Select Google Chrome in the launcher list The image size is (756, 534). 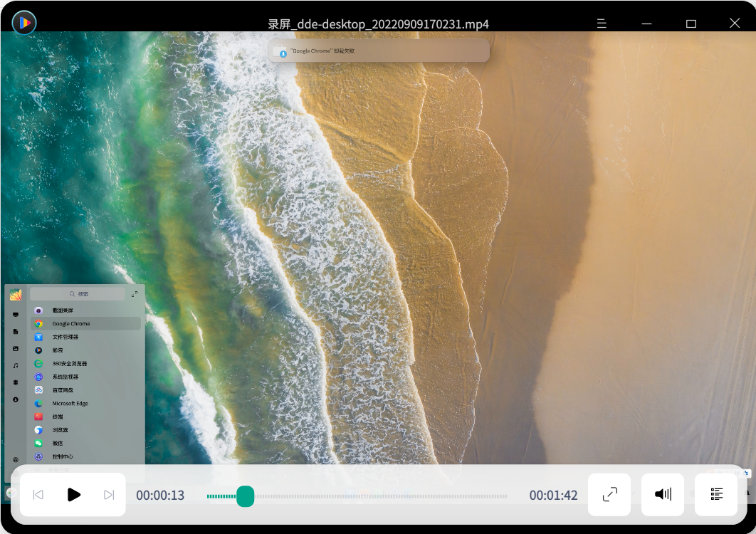point(71,324)
